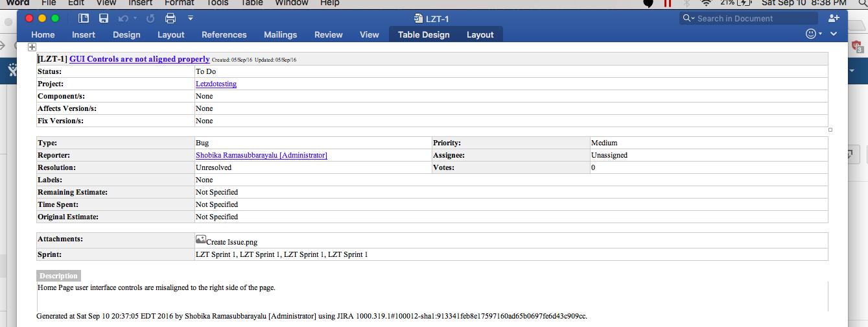
Task: Click the table move handle cross icon
Action: point(32,47)
